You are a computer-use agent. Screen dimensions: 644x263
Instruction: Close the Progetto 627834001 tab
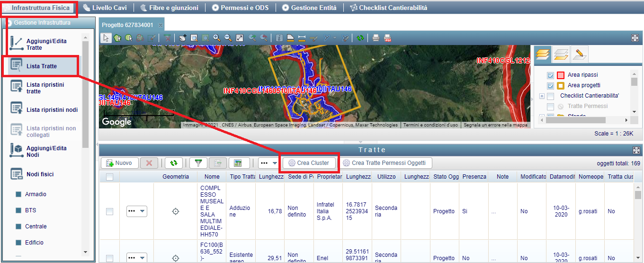point(161,25)
